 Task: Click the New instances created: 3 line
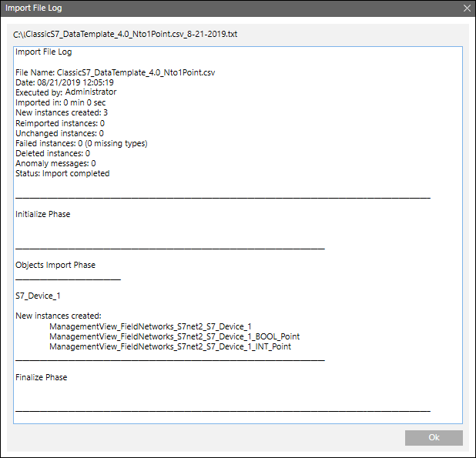62,112
